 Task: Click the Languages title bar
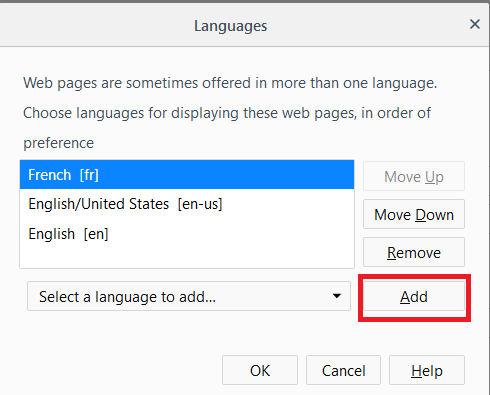click(x=231, y=26)
